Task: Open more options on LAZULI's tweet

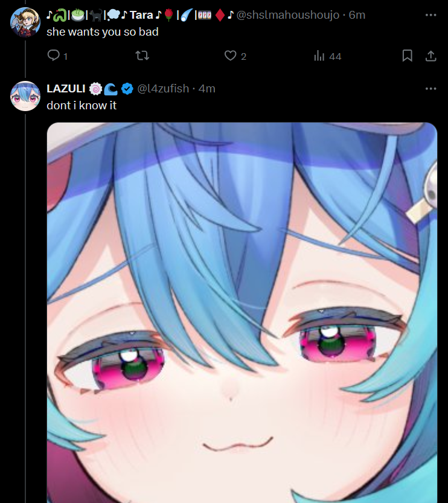Action: coord(430,89)
